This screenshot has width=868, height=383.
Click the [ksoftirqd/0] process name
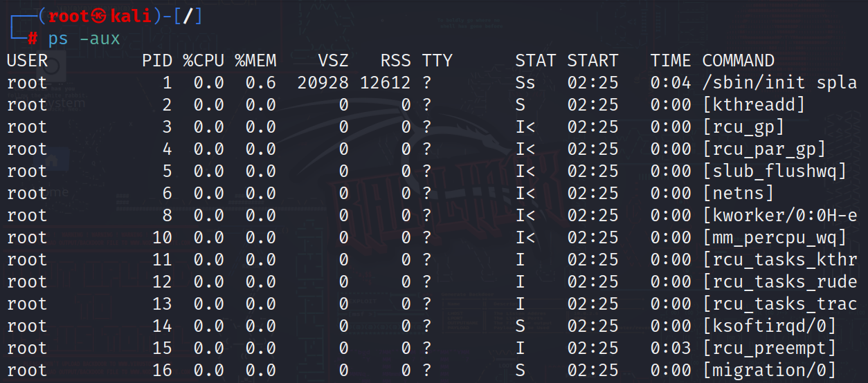click(x=769, y=326)
